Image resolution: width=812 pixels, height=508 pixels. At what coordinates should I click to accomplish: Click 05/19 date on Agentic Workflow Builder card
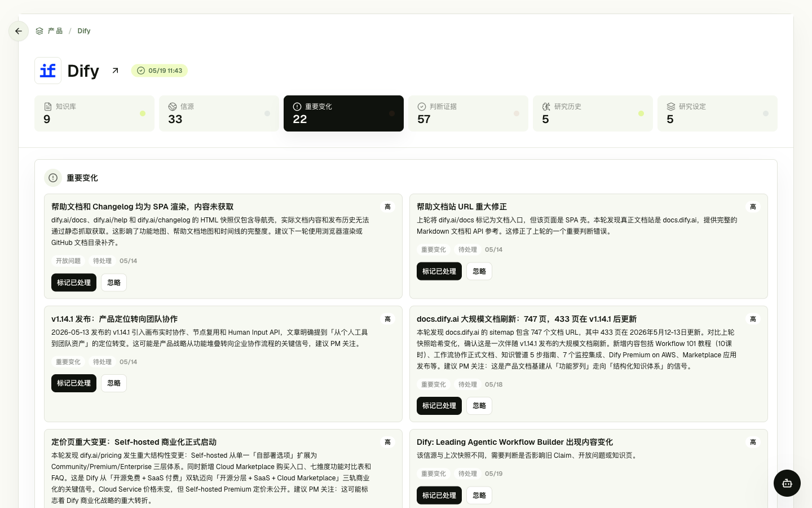pyautogui.click(x=493, y=474)
